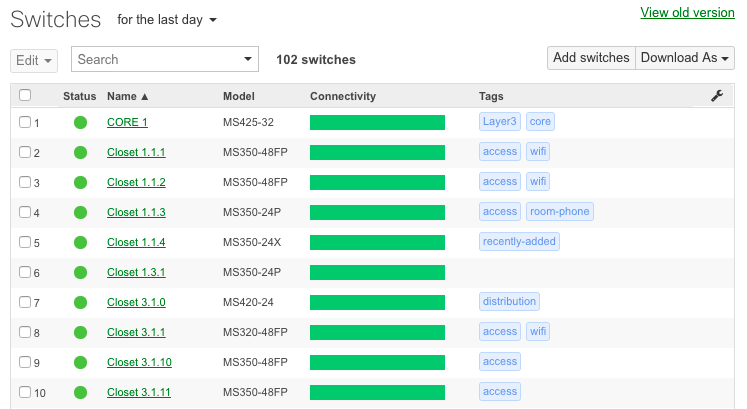Sort by the Status column header
The image size is (747, 409).
[80, 96]
